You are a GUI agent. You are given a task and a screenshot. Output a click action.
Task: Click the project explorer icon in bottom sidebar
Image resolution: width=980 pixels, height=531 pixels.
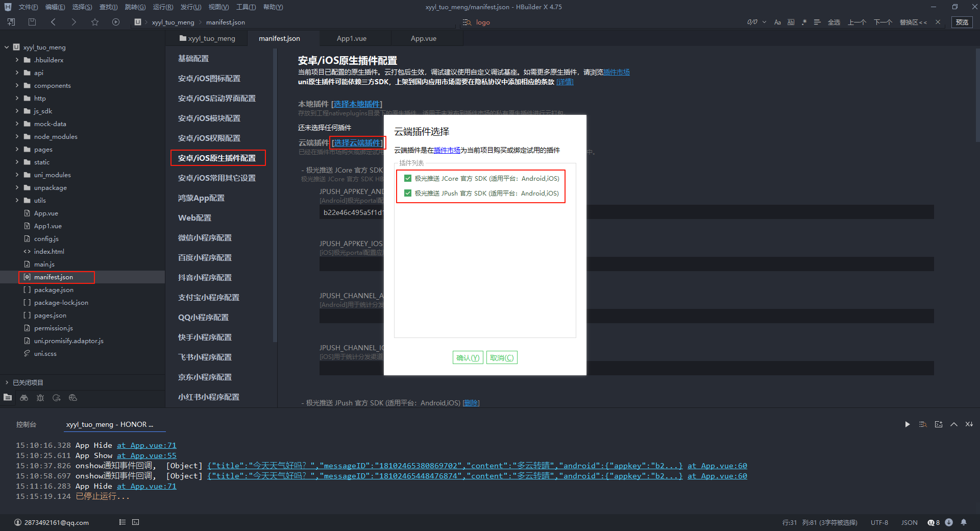point(8,397)
